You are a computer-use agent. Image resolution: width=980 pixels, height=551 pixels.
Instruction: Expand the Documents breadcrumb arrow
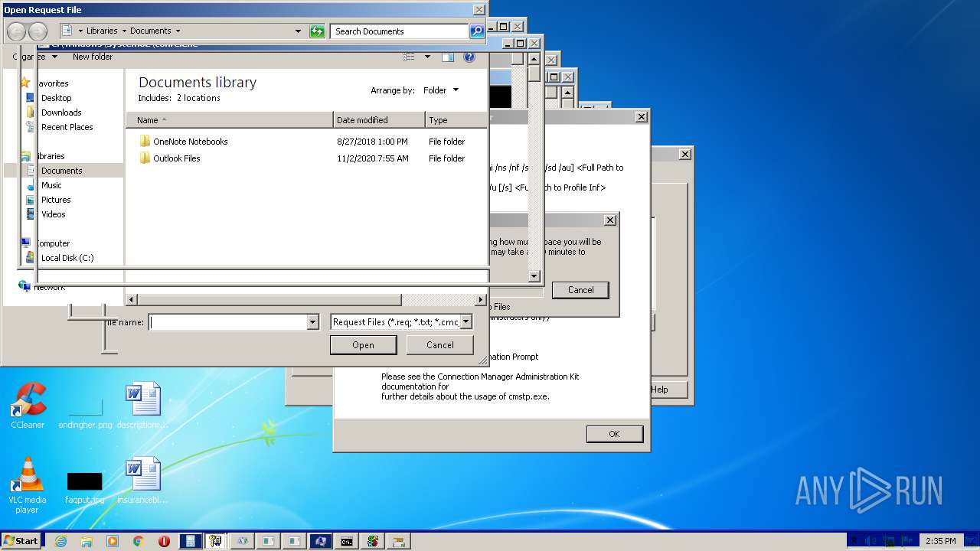(x=178, y=31)
